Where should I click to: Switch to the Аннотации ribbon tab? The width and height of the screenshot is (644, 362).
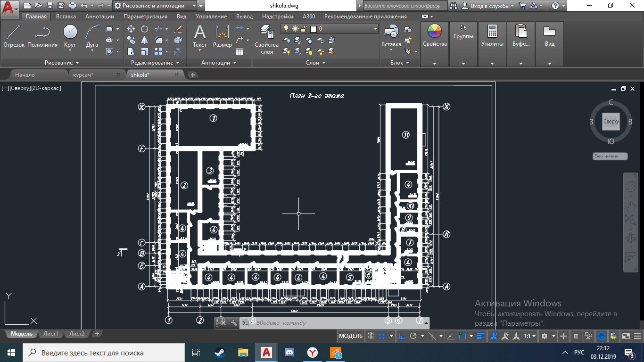click(x=99, y=16)
